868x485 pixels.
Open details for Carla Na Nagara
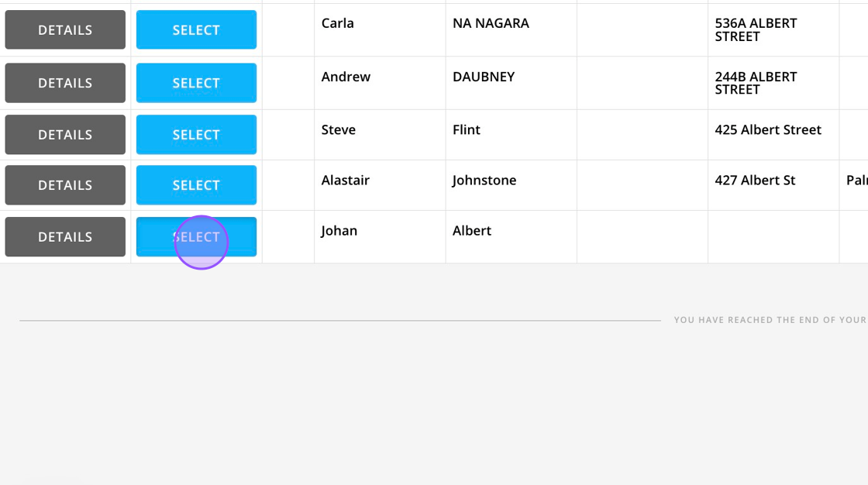(x=65, y=30)
